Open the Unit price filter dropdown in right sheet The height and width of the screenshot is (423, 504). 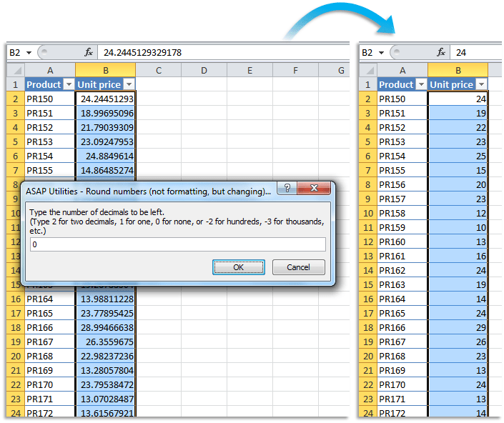point(481,84)
